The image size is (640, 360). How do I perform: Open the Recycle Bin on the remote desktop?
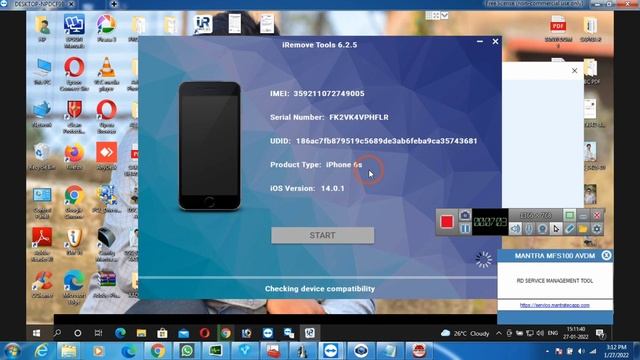(42, 157)
